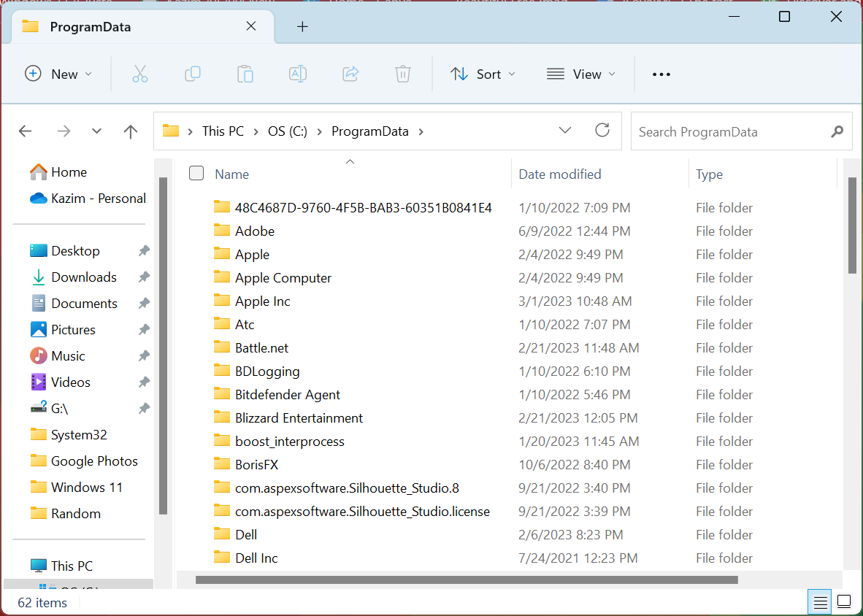
Task: Unpin Desktop using its pin icon
Action: pos(144,251)
